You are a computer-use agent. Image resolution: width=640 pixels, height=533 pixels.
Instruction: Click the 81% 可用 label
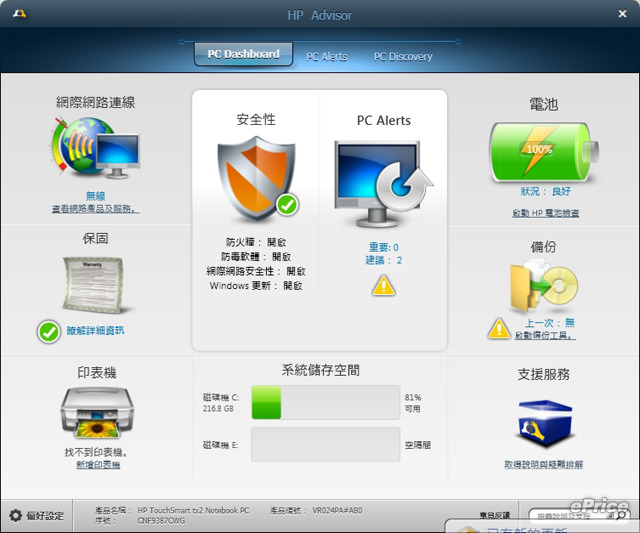[413, 403]
